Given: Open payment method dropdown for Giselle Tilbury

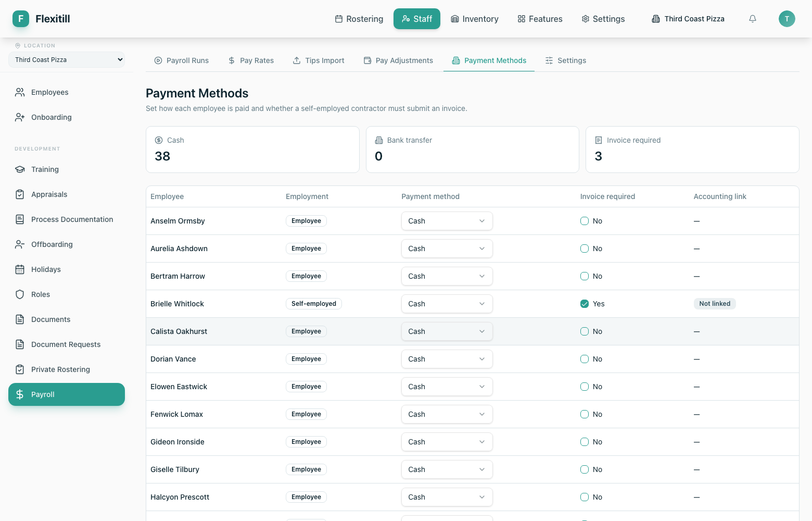Looking at the screenshot, I should (x=447, y=469).
